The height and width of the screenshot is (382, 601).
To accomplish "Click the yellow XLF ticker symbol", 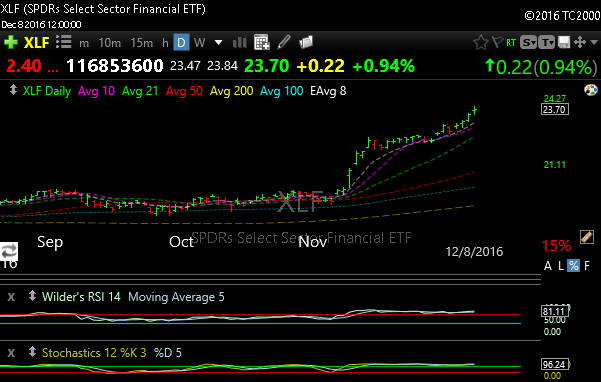I will 36,43.
